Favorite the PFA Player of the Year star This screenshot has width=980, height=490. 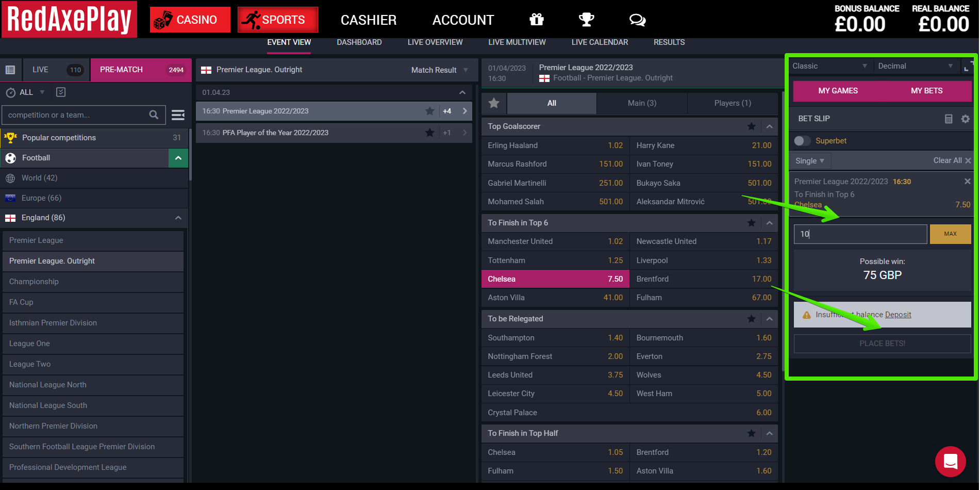point(429,133)
